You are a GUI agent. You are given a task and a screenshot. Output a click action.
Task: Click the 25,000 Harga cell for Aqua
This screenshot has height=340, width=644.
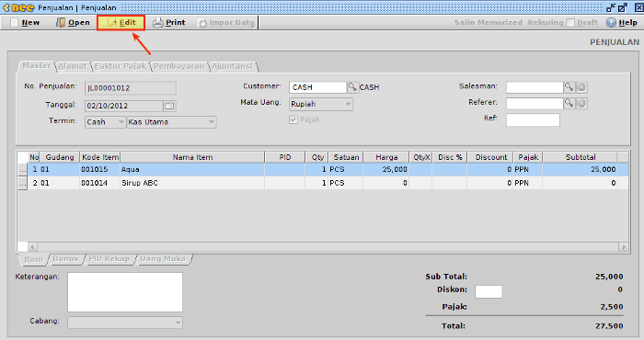point(386,169)
